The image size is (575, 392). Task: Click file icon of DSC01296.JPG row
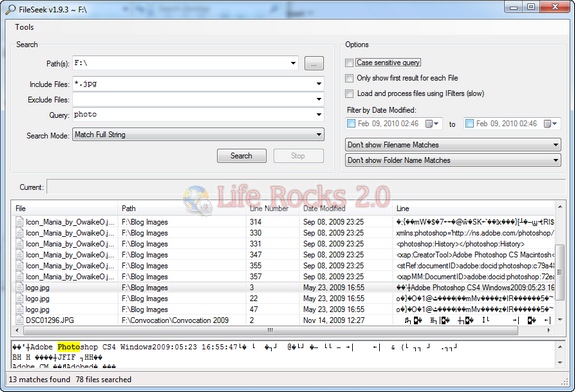click(x=19, y=320)
